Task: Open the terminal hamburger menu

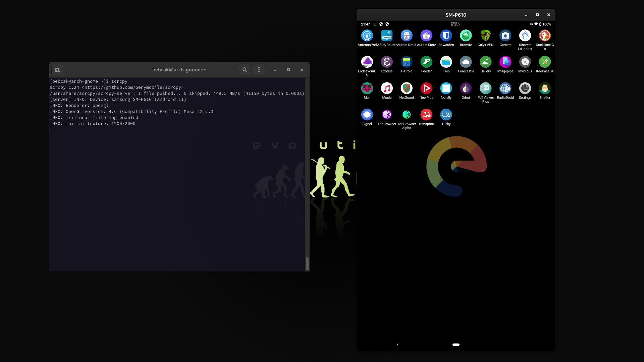Action: [259, 70]
